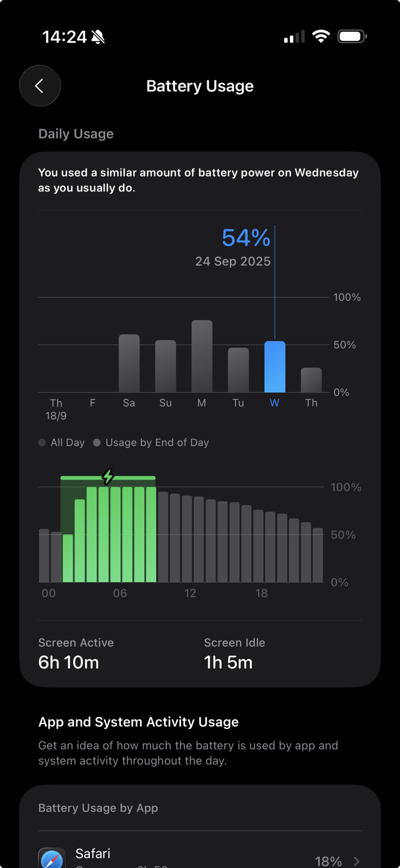Tap the Screen Idle 1h 5m value
400x868 pixels.
[x=228, y=662]
